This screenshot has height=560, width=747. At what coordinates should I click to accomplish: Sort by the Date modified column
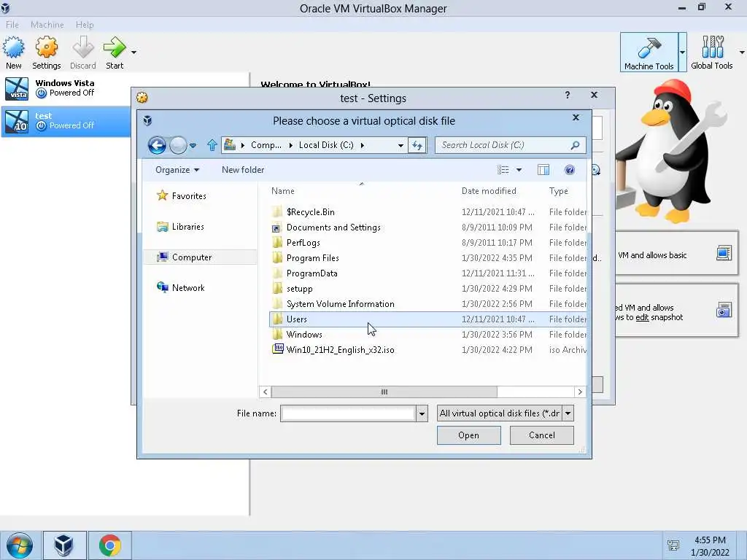(489, 191)
